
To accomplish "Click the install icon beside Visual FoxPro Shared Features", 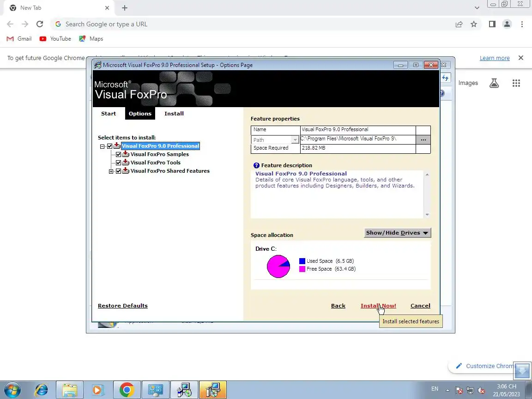I will [126, 171].
